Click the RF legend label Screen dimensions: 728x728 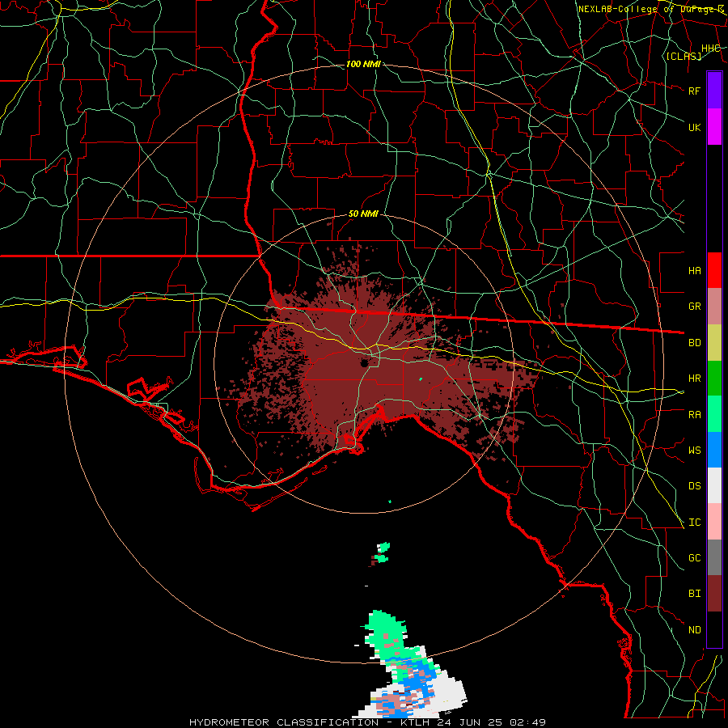tap(694, 91)
